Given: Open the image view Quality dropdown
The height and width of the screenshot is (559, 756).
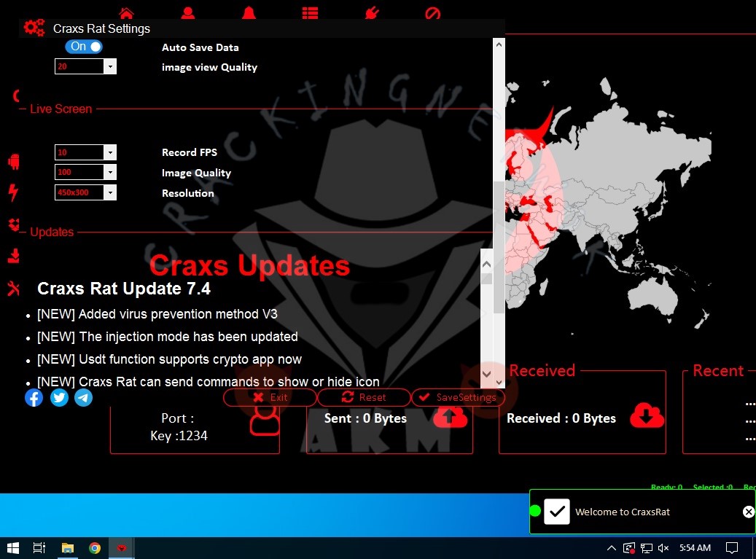Looking at the screenshot, I should click(110, 67).
